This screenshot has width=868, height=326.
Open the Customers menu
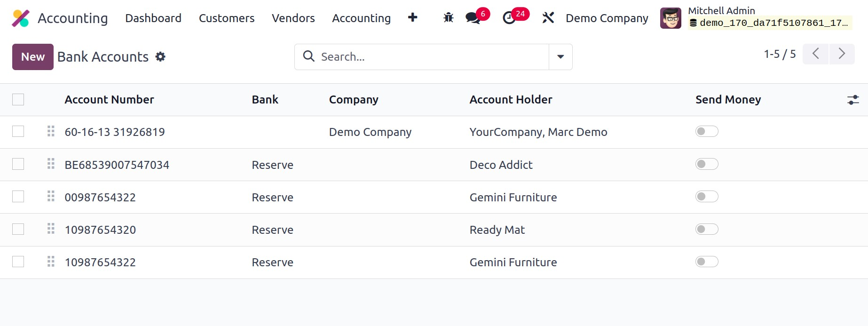pos(226,18)
